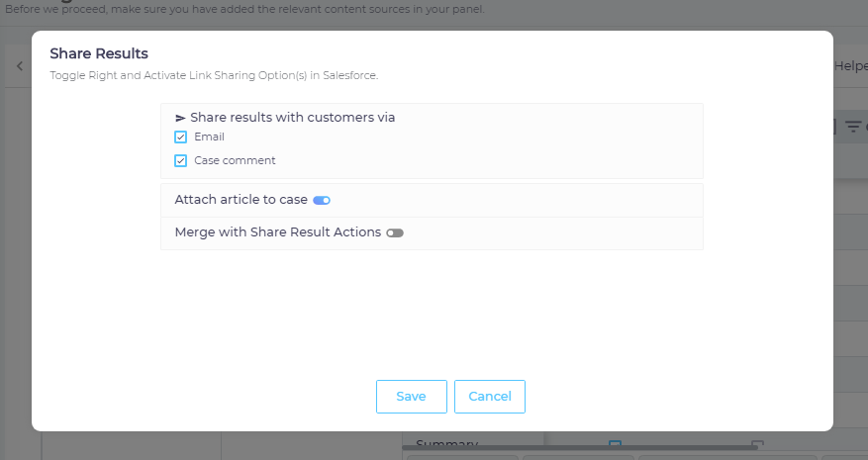Click the back chevron at left edge
This screenshot has width=868, height=460.
point(19,66)
